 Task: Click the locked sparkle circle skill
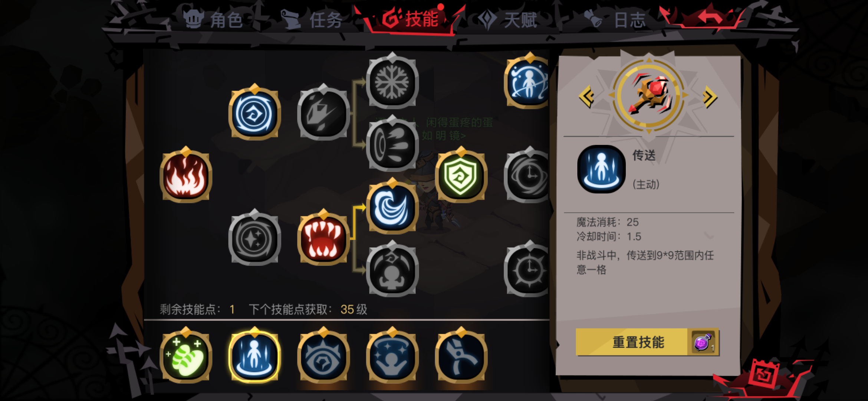254,238
